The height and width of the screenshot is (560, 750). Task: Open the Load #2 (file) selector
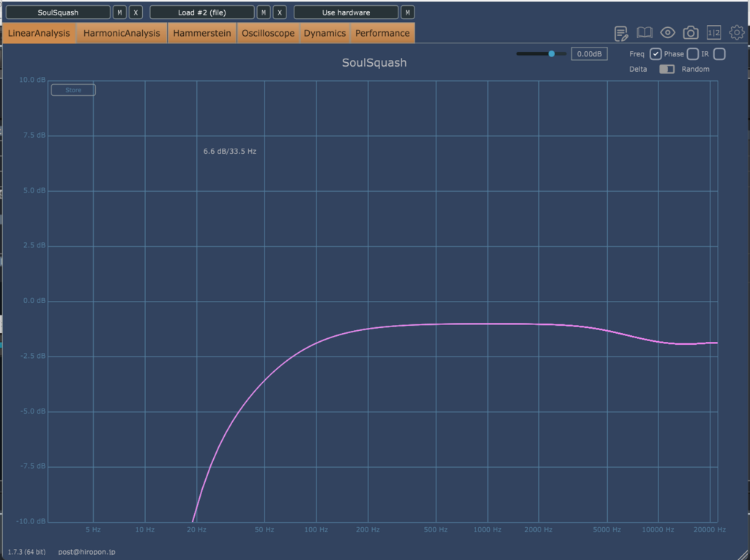(x=202, y=12)
